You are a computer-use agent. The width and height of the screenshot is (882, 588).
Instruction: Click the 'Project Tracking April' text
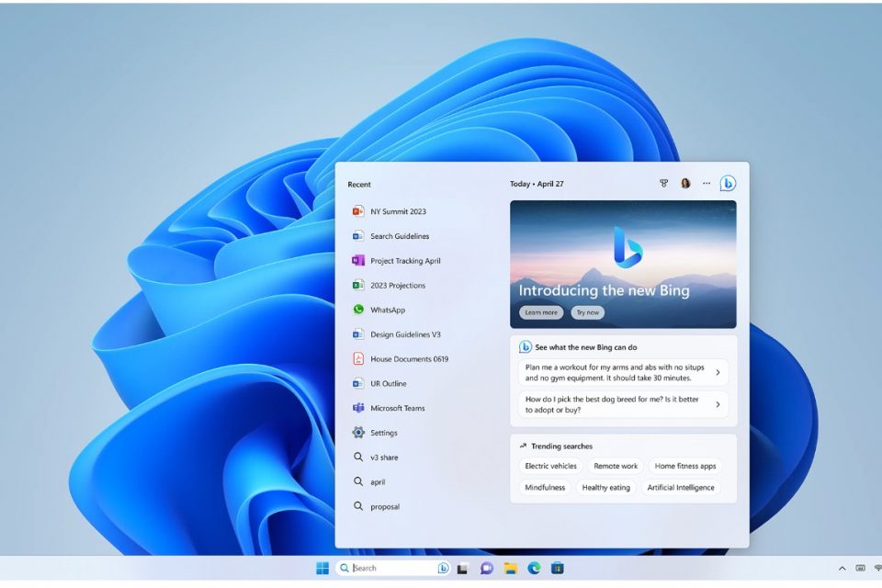coord(405,261)
